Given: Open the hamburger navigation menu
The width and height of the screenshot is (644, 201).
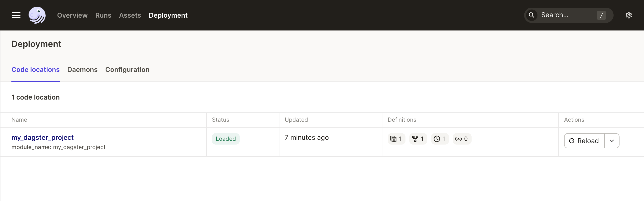Looking at the screenshot, I should (x=16, y=15).
